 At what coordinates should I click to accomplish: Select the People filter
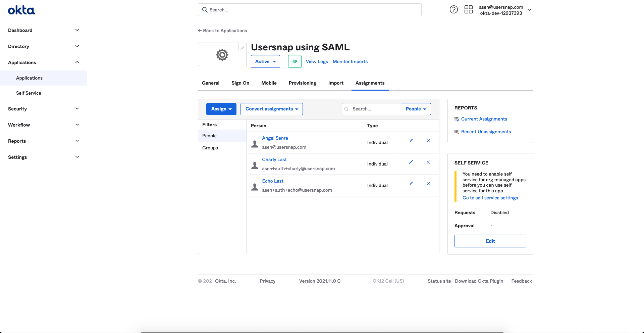coord(222,136)
